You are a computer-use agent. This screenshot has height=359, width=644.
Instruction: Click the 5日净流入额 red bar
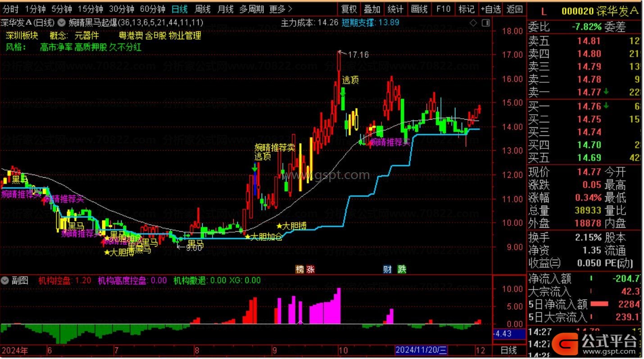tap(599, 304)
